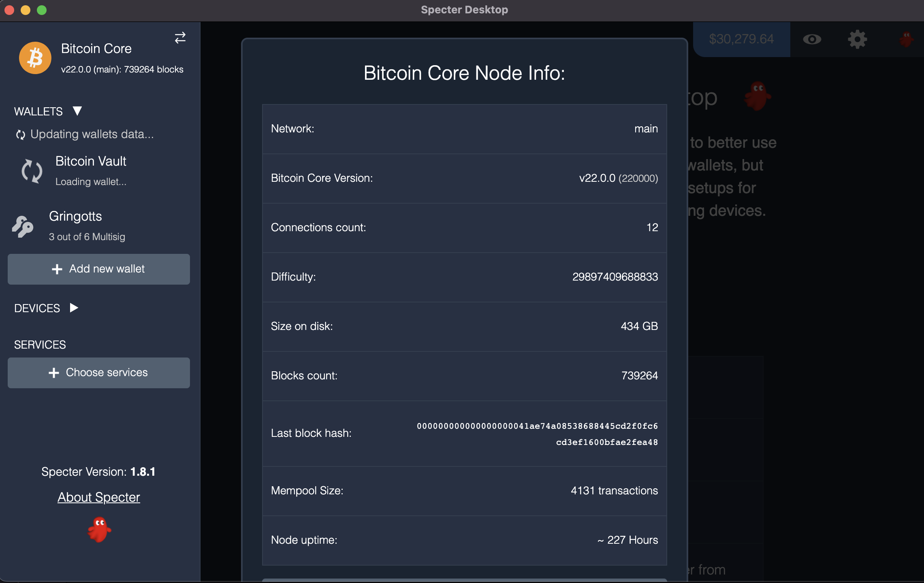This screenshot has width=924, height=583.
Task: Click the plus icon on Add new wallet
Action: pyautogui.click(x=56, y=269)
